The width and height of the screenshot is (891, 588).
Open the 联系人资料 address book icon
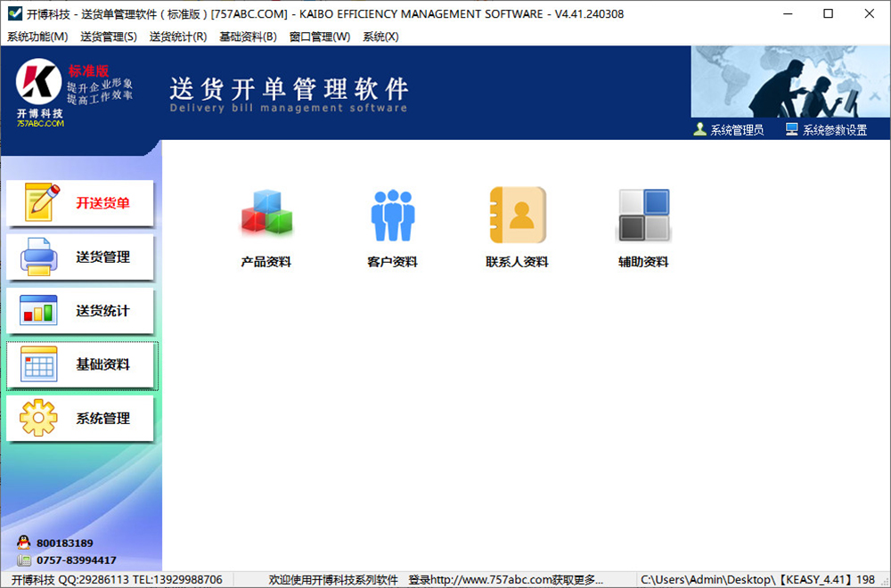[x=518, y=215]
